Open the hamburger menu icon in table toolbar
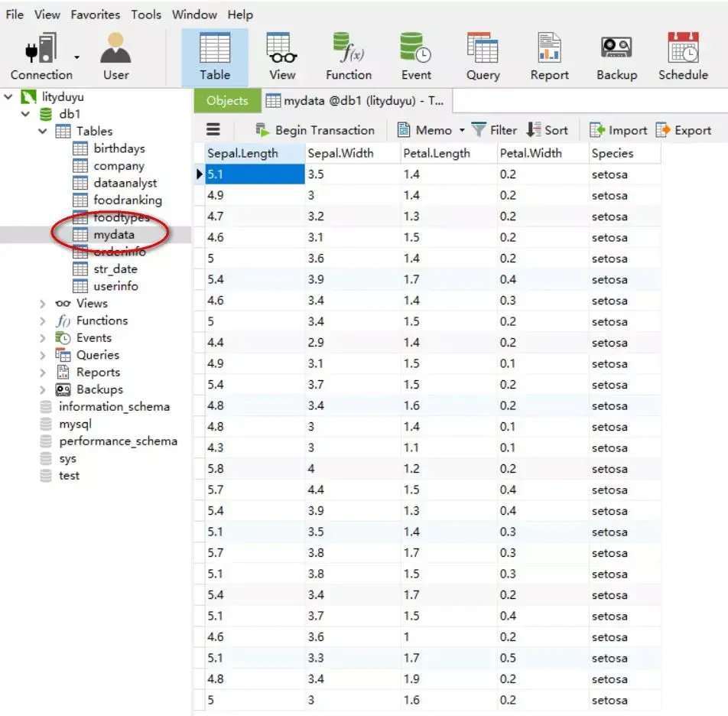The width and height of the screenshot is (728, 716). click(x=213, y=129)
